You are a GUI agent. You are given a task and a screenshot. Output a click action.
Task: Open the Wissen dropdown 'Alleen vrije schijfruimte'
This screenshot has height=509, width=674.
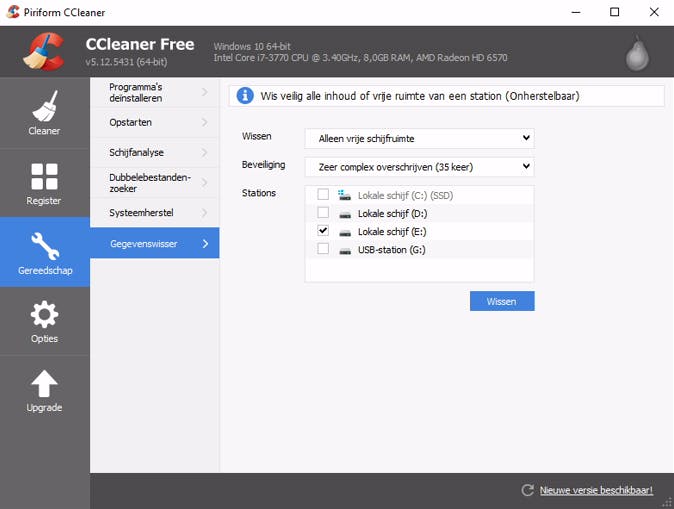tap(420, 138)
